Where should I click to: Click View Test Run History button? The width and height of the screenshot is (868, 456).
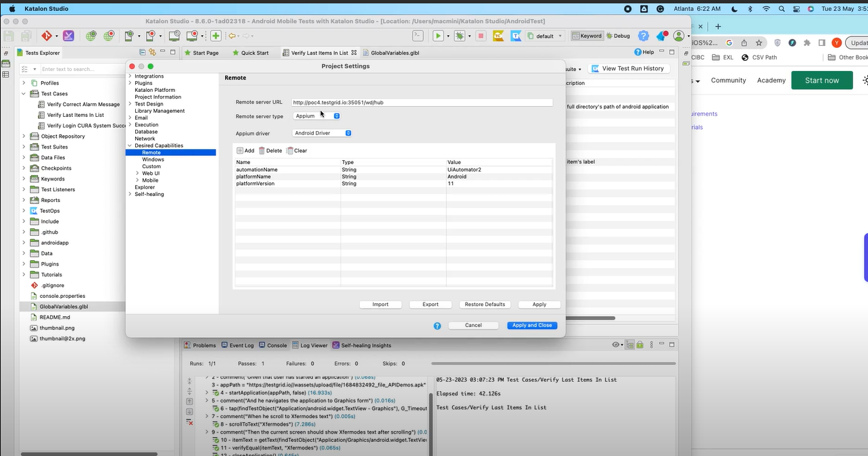pyautogui.click(x=628, y=68)
